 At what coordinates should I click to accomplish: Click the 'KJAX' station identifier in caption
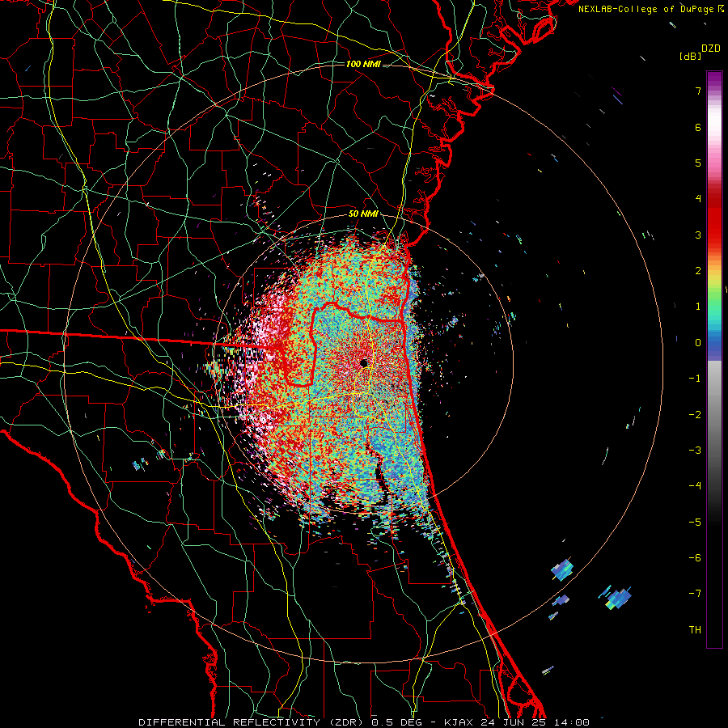click(459, 722)
